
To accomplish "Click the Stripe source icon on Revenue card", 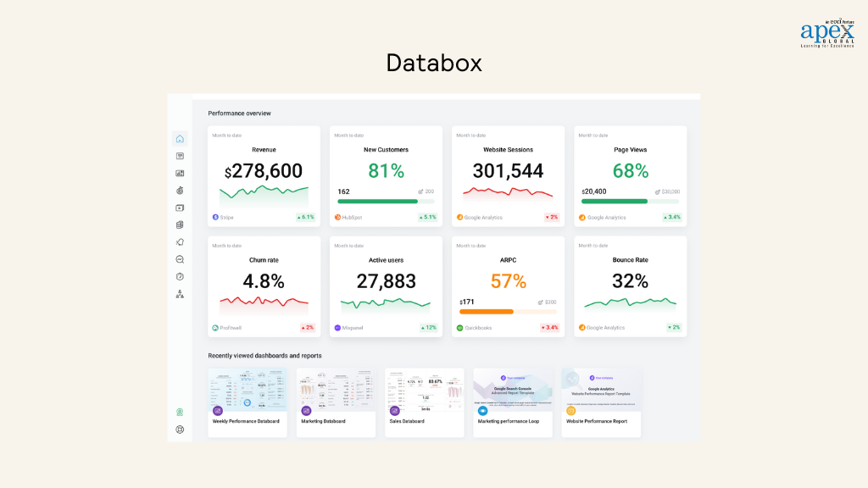I will tap(215, 218).
